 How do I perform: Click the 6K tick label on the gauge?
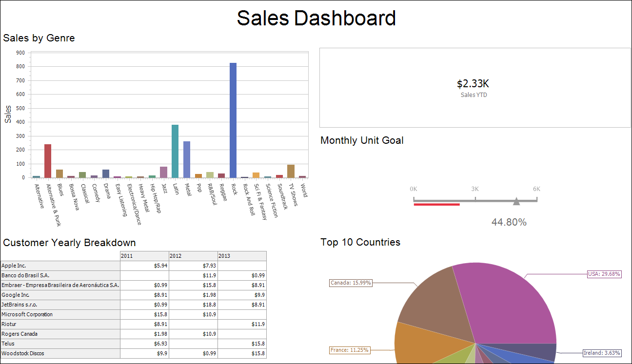click(x=536, y=189)
